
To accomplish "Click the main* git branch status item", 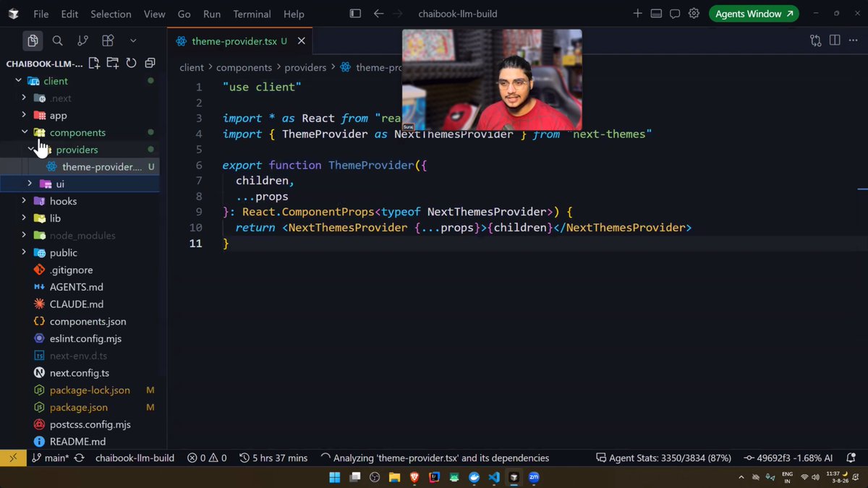I will point(50,458).
